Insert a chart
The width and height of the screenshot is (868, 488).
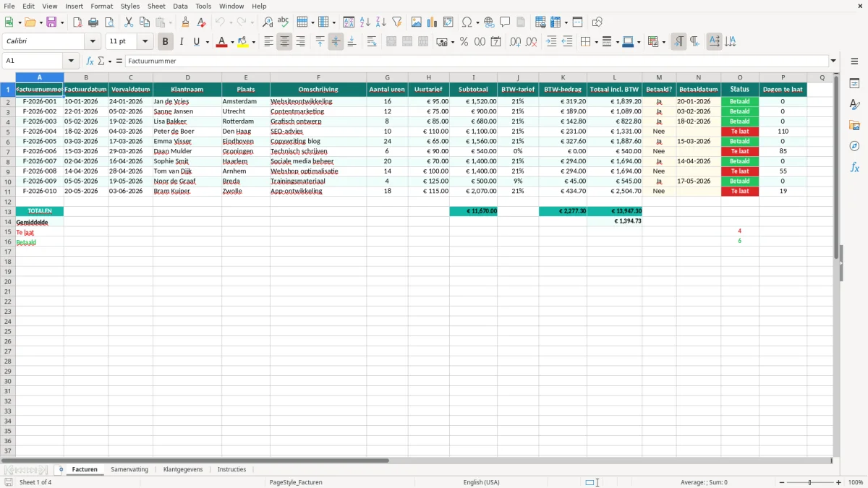click(x=433, y=22)
